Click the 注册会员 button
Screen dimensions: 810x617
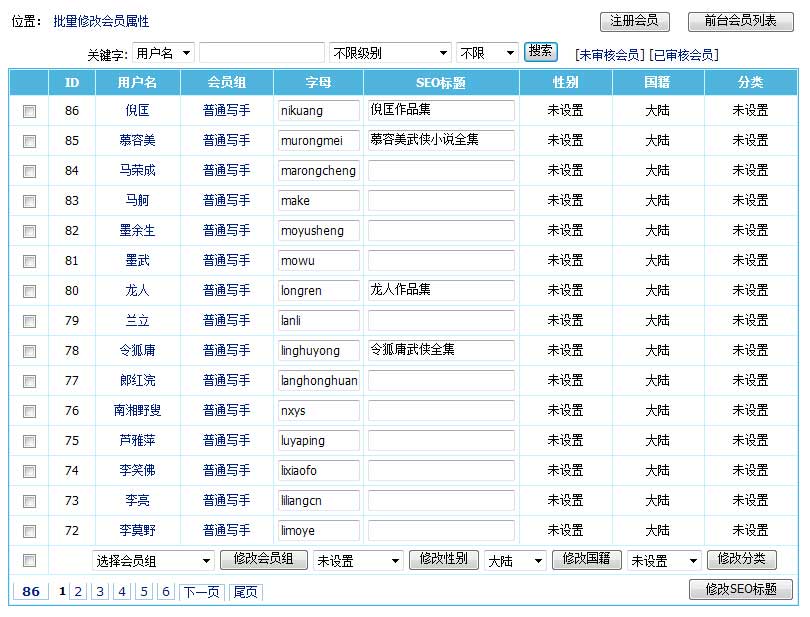coord(634,21)
